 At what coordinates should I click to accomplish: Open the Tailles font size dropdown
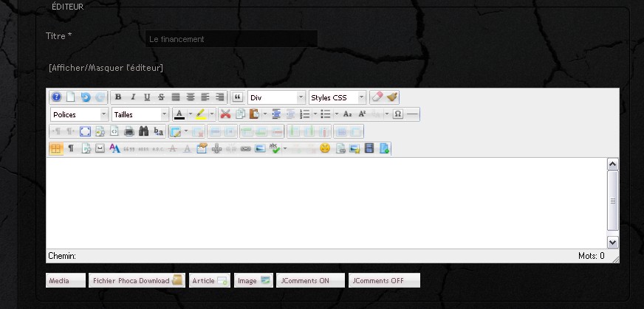[x=140, y=114]
